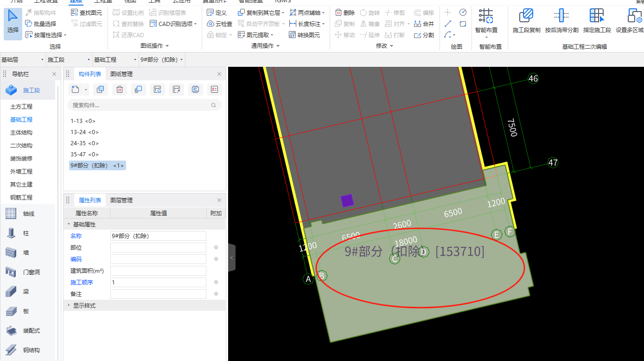
Task: Select 土方工程 in navigation list
Action: (21, 107)
